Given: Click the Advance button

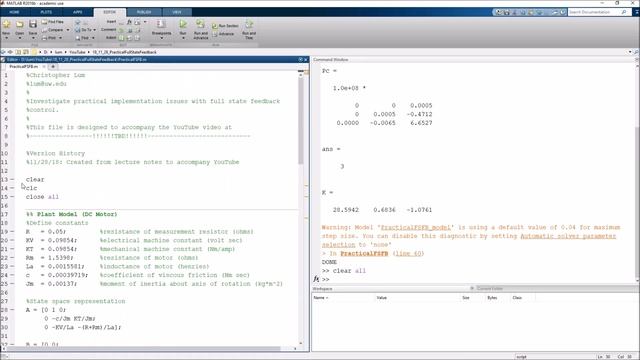Looking at the screenshot, I should tap(223, 34).
